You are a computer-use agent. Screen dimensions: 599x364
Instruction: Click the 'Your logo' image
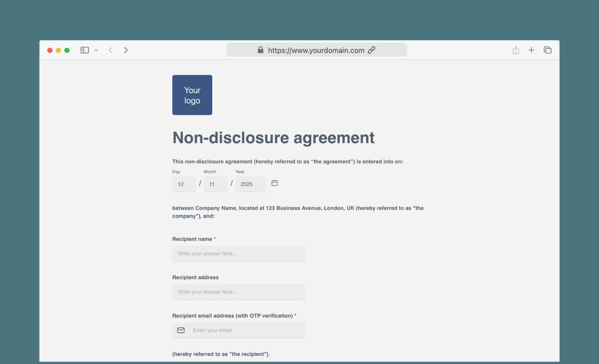point(192,95)
